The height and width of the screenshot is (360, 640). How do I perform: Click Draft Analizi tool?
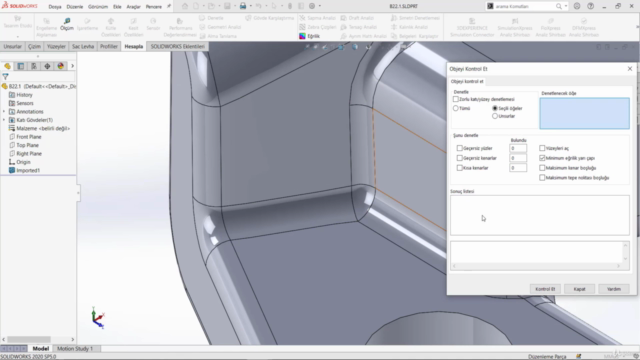(358, 18)
